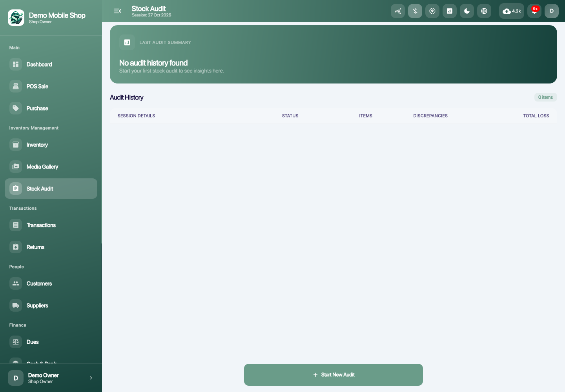This screenshot has height=392, width=565.
Task: Click the cloud upload 4.2k button
Action: 512,11
